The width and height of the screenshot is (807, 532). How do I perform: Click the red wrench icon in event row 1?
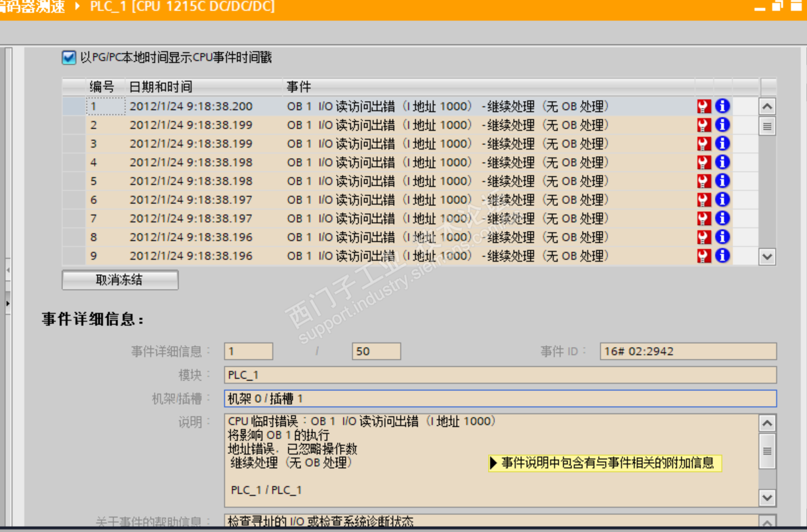[x=704, y=106]
